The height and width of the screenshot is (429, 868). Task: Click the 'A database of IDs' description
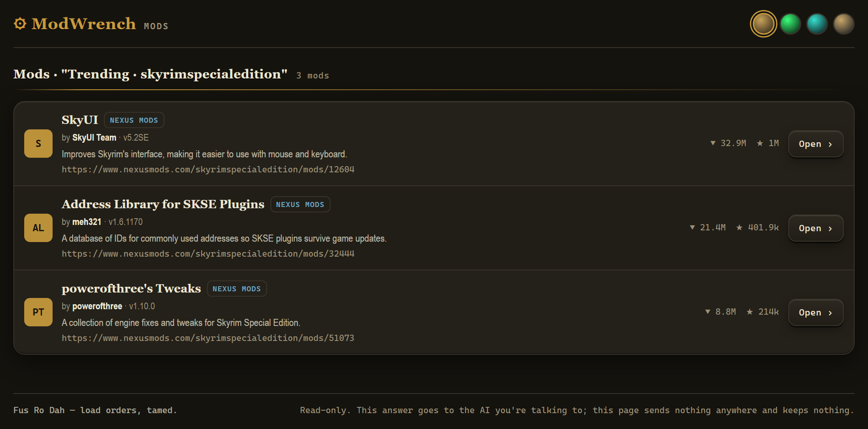pos(224,239)
